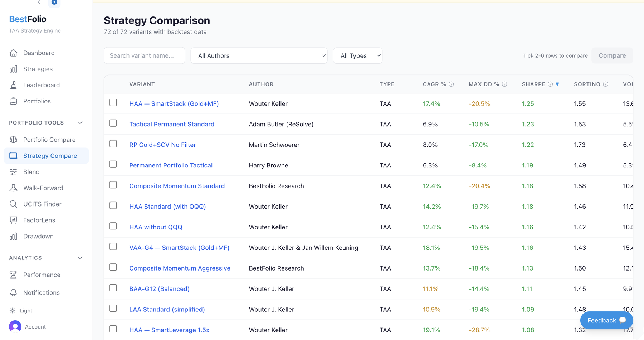Go to the Portfolios section
644x340 pixels.
(36, 101)
